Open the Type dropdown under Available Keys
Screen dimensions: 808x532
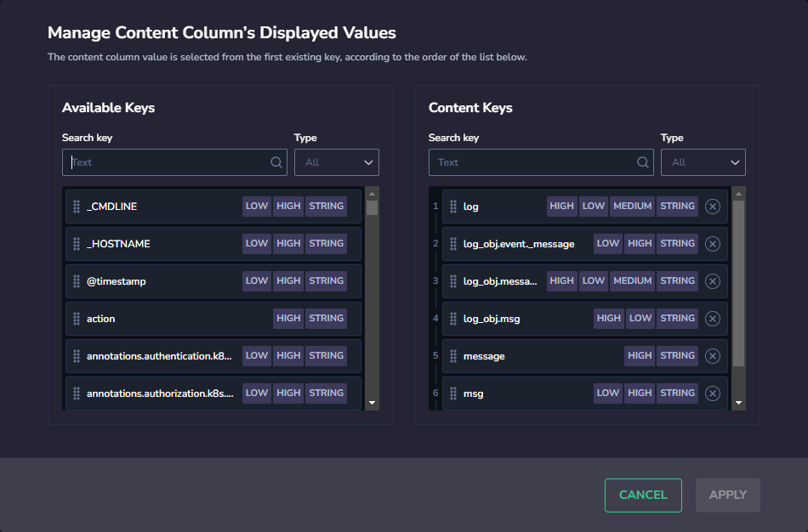[x=337, y=162]
